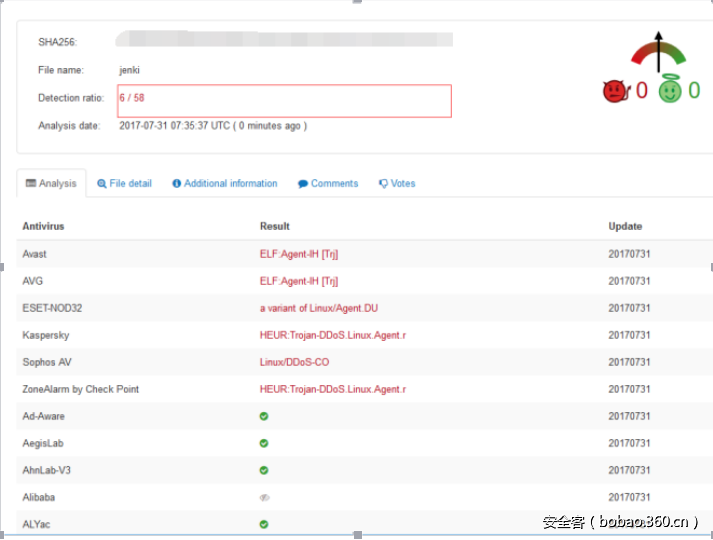Open the Additional information tab
Image resolution: width=713 pixels, height=540 pixels.
(x=225, y=184)
